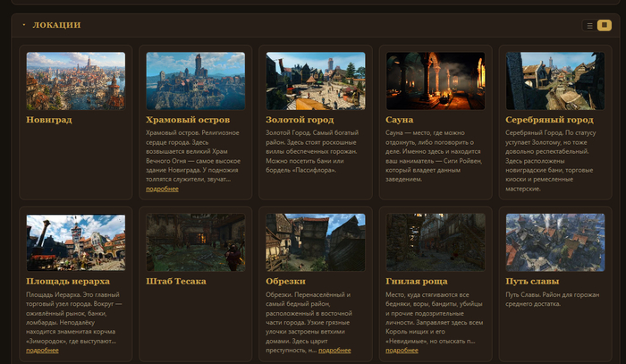Expand Обрезки description with подробнее
This screenshot has height=364, width=626.
point(334,351)
